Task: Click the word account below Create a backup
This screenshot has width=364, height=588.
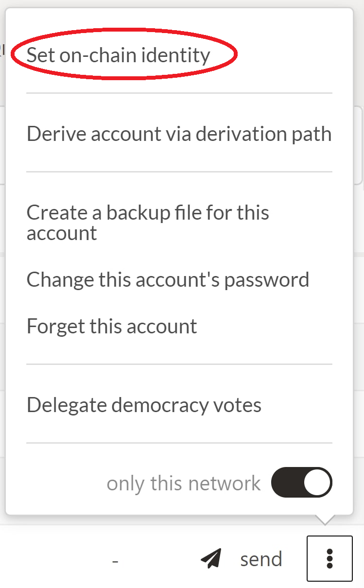Action: tap(62, 234)
